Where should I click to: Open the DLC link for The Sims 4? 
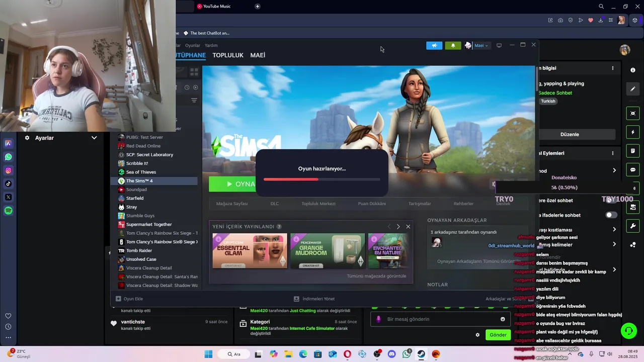[x=275, y=204]
